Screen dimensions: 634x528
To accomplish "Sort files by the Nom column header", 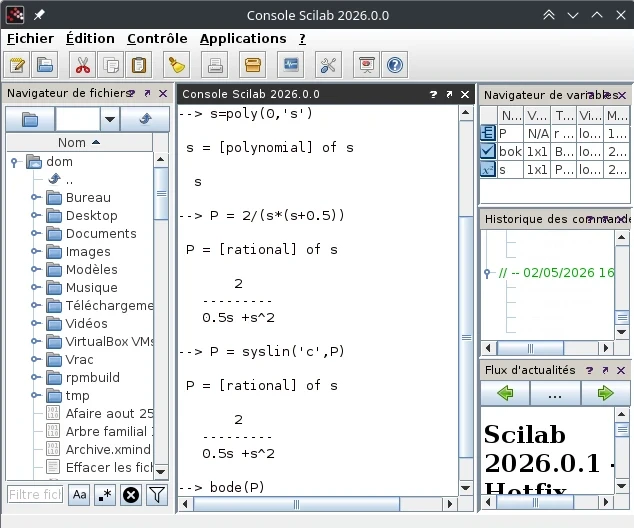I will click(x=79, y=142).
